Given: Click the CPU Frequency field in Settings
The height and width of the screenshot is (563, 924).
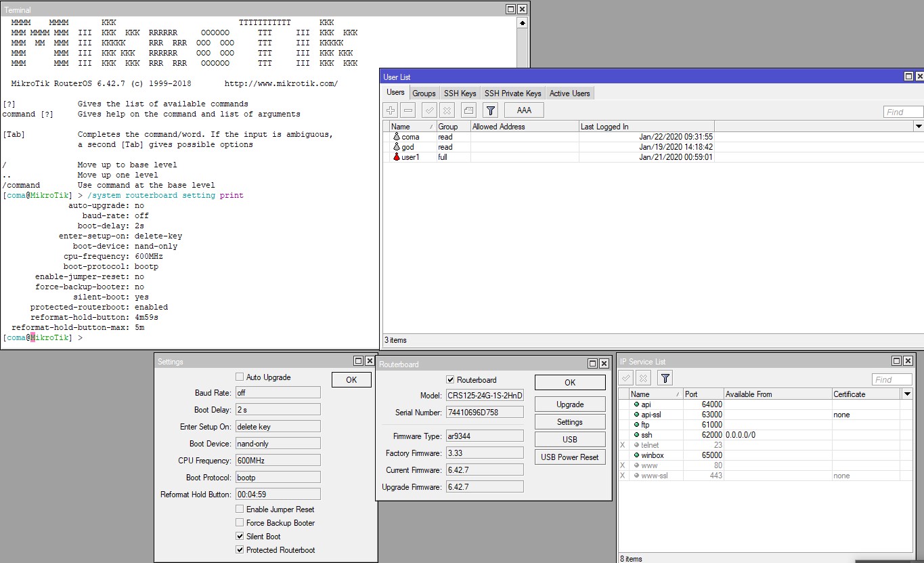Looking at the screenshot, I should (278, 460).
